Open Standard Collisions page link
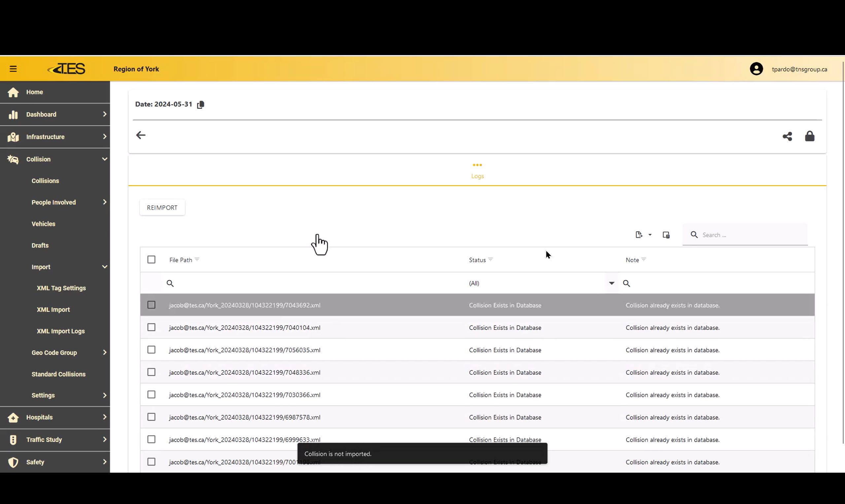The image size is (845, 504). 58,374
